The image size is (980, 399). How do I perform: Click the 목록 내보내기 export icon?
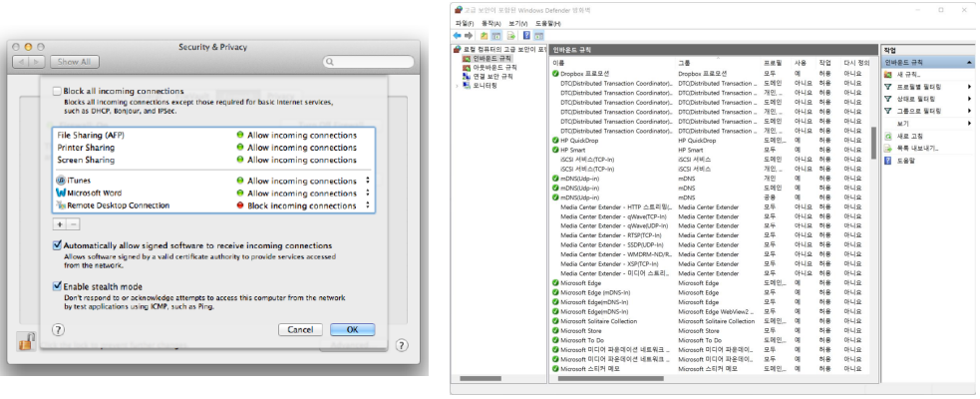coord(888,149)
